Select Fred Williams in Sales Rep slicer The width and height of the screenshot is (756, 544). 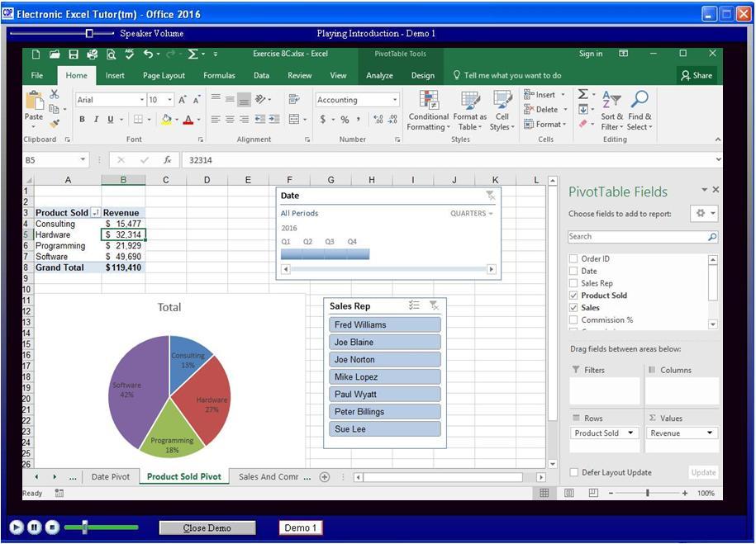tap(385, 324)
